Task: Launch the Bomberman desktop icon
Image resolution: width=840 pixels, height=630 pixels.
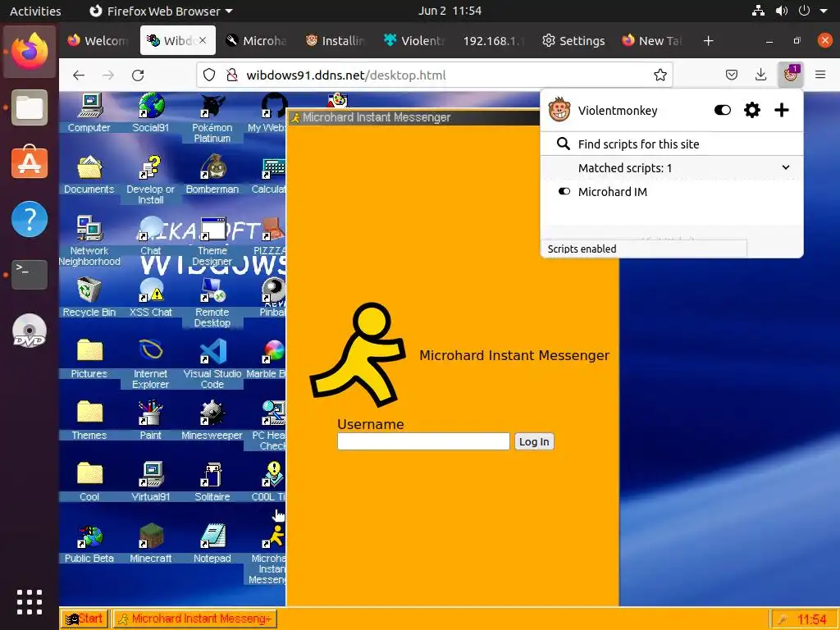Action: (212, 174)
